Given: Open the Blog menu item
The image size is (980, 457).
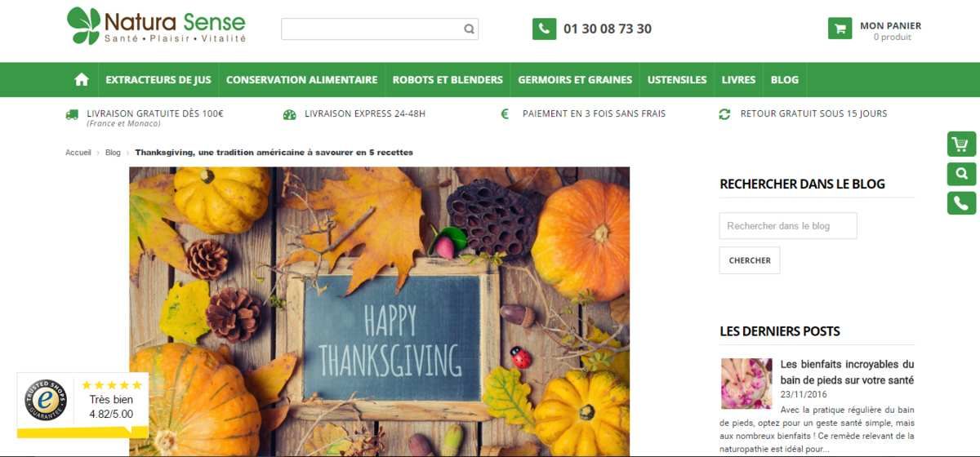Looking at the screenshot, I should tap(785, 80).
